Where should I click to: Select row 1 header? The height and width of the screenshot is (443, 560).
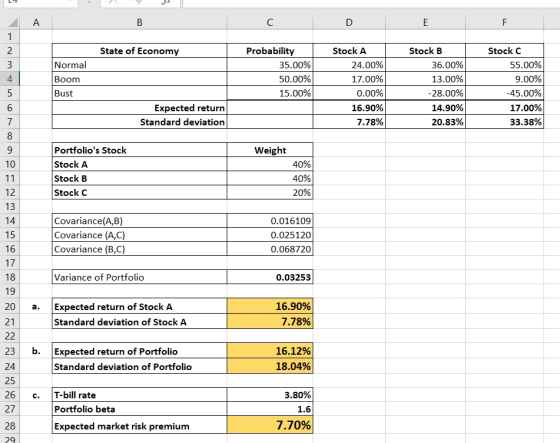tap(10, 36)
